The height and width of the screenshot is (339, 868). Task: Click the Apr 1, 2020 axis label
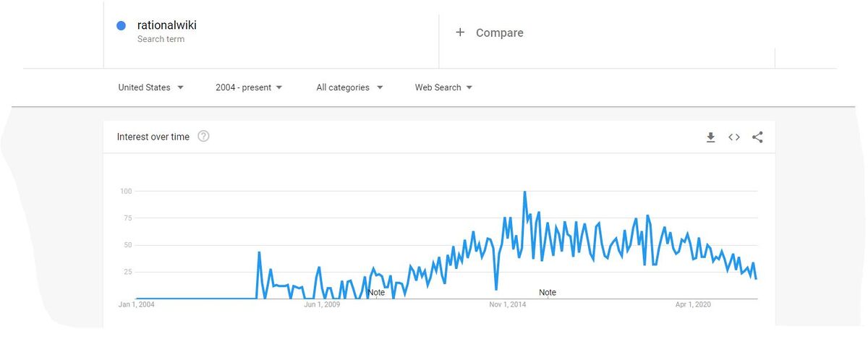tap(693, 305)
